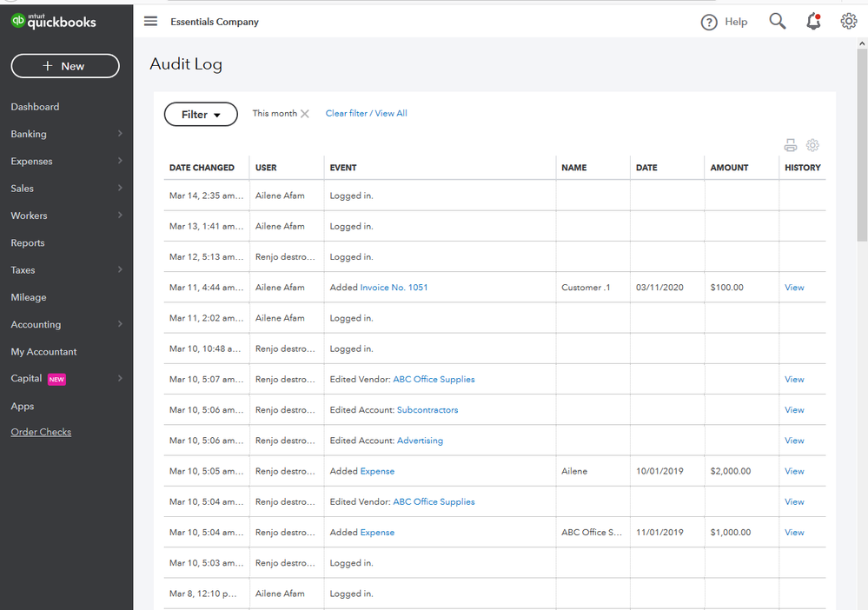Screen dimensions: 868x610
Task: Open Expense link for Ailene row
Action: [x=377, y=471]
